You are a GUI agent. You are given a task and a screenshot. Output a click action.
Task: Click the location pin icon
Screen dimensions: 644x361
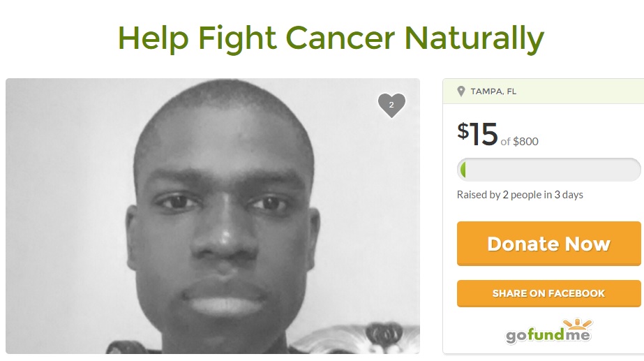pos(460,91)
